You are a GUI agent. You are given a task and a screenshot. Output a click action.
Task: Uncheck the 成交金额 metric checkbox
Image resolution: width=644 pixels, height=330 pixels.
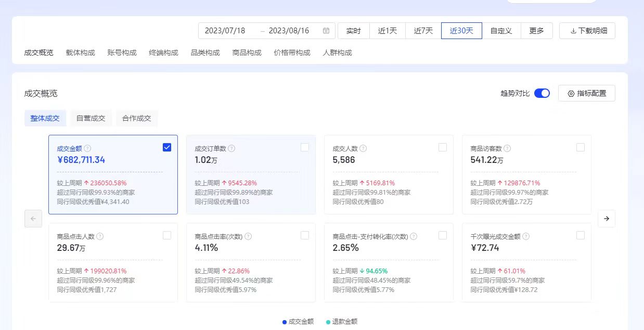pyautogui.click(x=167, y=147)
